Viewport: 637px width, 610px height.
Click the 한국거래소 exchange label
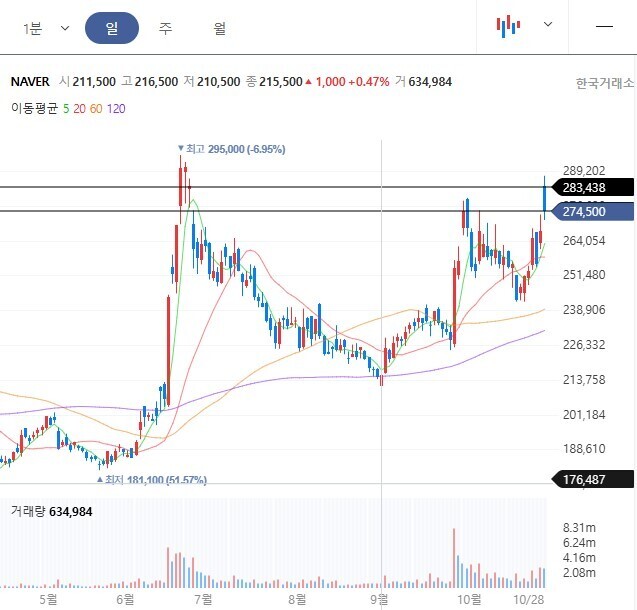[x=604, y=83]
